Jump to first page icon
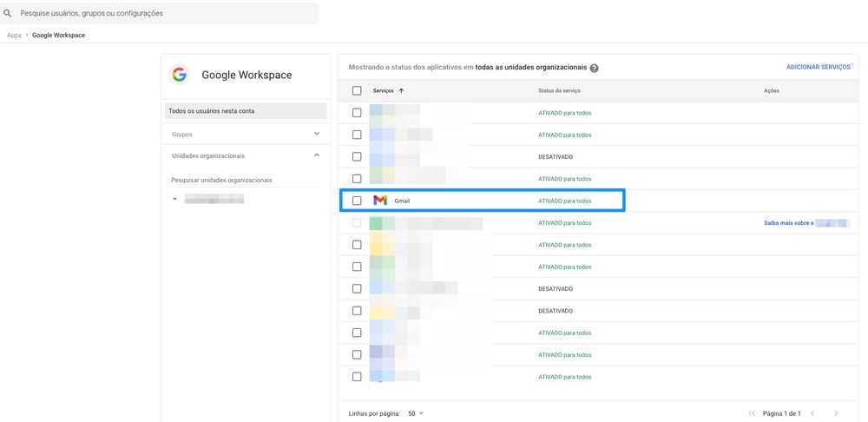 [752, 413]
